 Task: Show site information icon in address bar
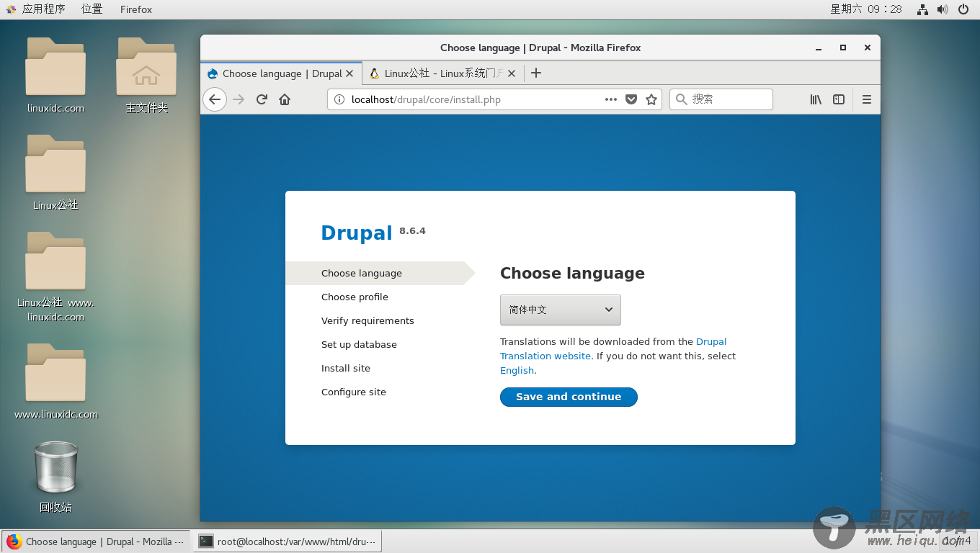tap(340, 99)
